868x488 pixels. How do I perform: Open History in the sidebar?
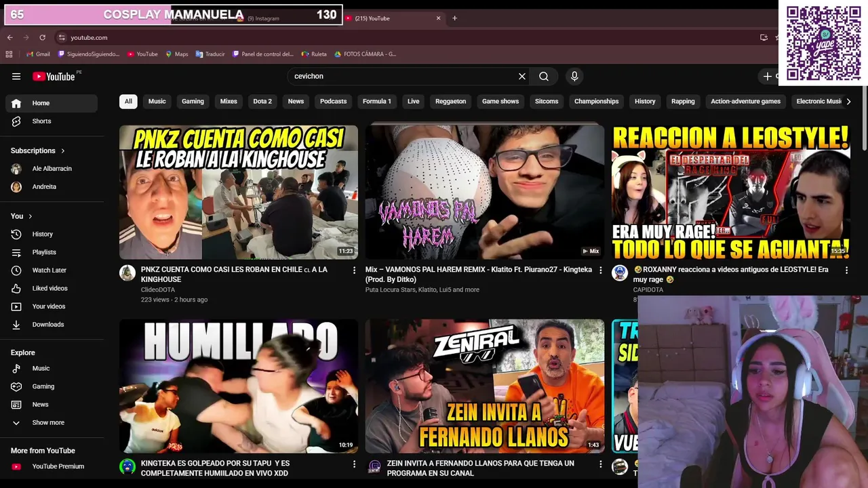52,235
